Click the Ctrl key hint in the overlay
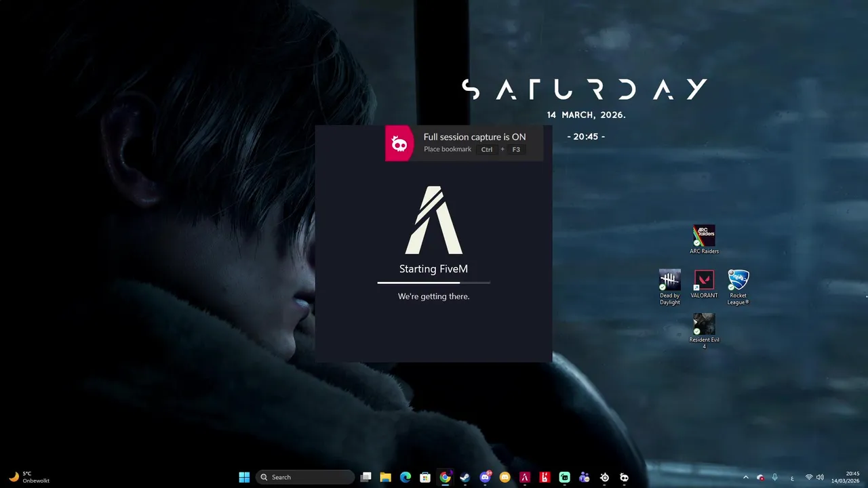868x488 pixels. (x=487, y=149)
